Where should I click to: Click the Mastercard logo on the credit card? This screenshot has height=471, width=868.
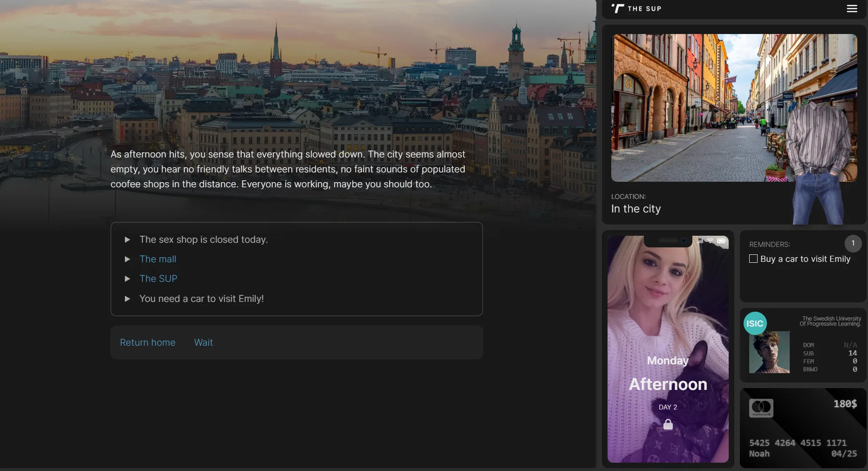[761, 407]
